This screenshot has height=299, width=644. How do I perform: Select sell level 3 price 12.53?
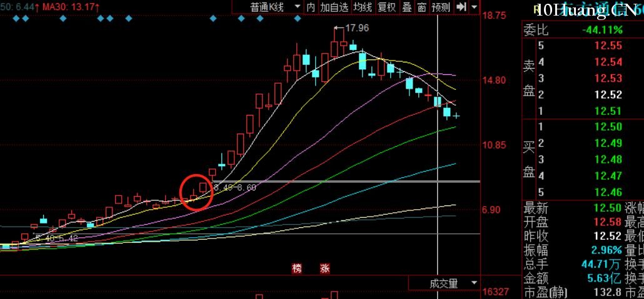(x=608, y=78)
